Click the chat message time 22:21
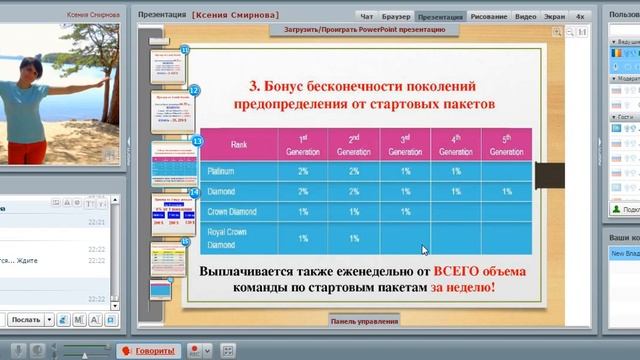 pos(97,222)
